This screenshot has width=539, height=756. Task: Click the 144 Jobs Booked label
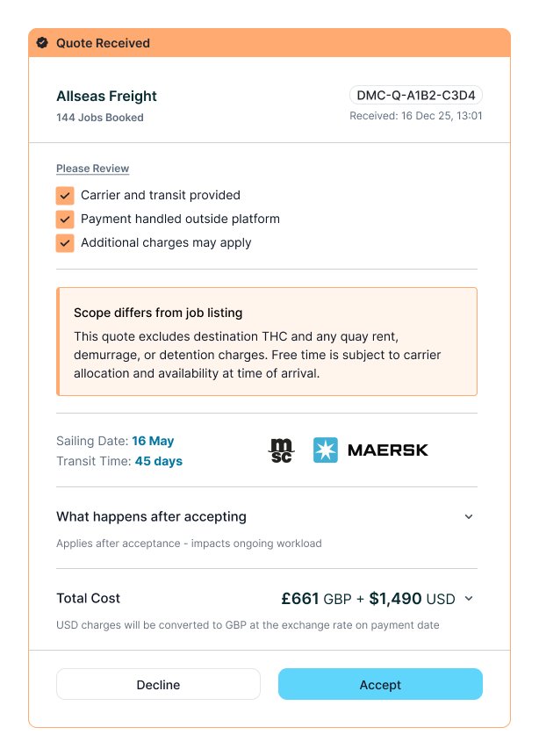tap(100, 118)
